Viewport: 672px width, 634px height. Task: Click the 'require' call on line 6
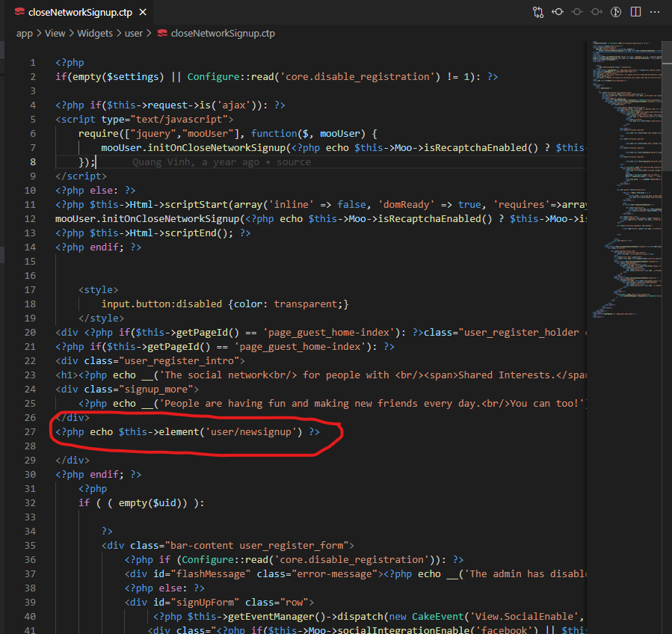pyautogui.click(x=98, y=133)
